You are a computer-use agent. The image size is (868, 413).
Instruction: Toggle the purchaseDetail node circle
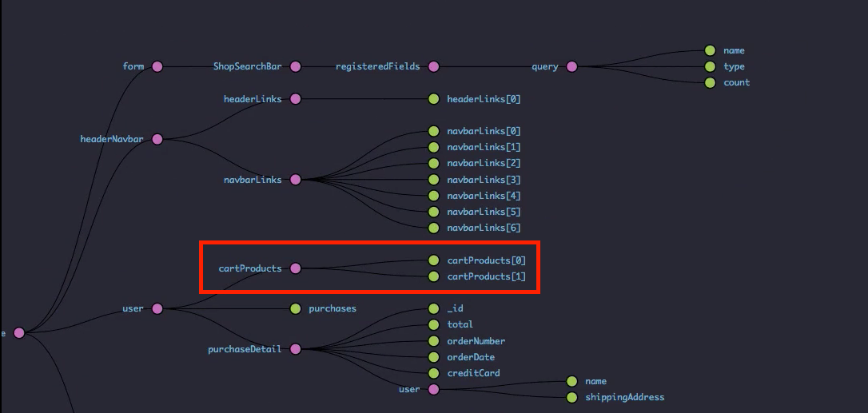(296, 349)
